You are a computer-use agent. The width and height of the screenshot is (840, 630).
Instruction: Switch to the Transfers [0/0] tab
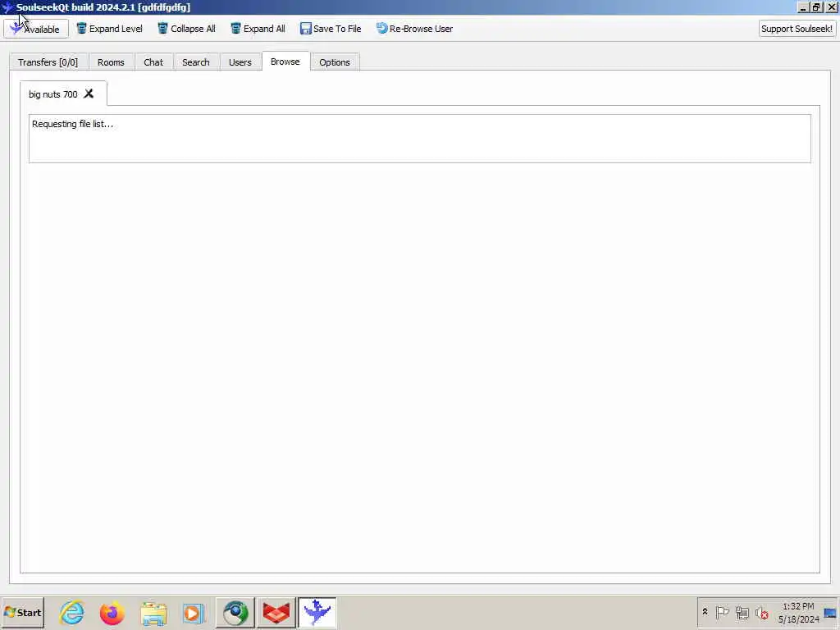click(48, 62)
